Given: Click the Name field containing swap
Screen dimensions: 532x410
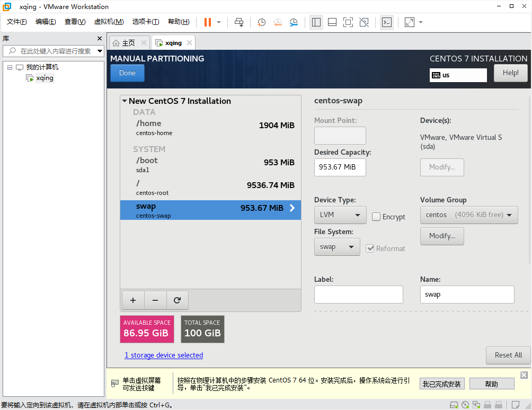Looking at the screenshot, I should tap(467, 295).
